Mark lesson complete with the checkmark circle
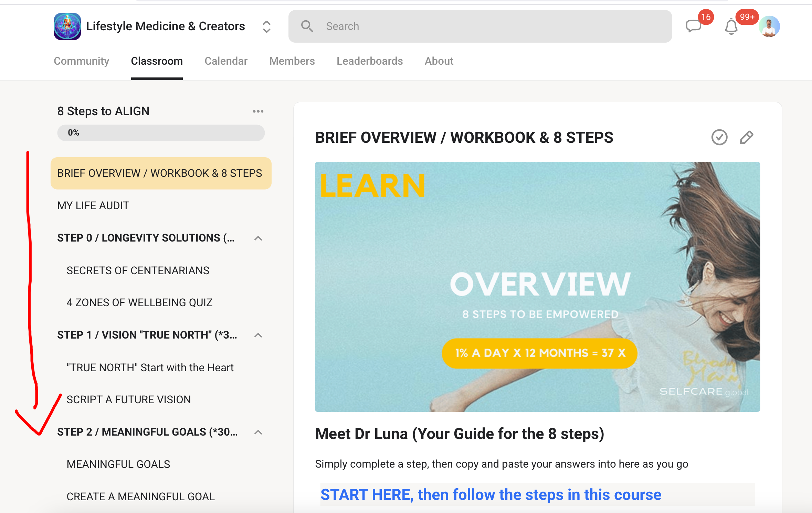812x513 pixels. click(x=719, y=137)
